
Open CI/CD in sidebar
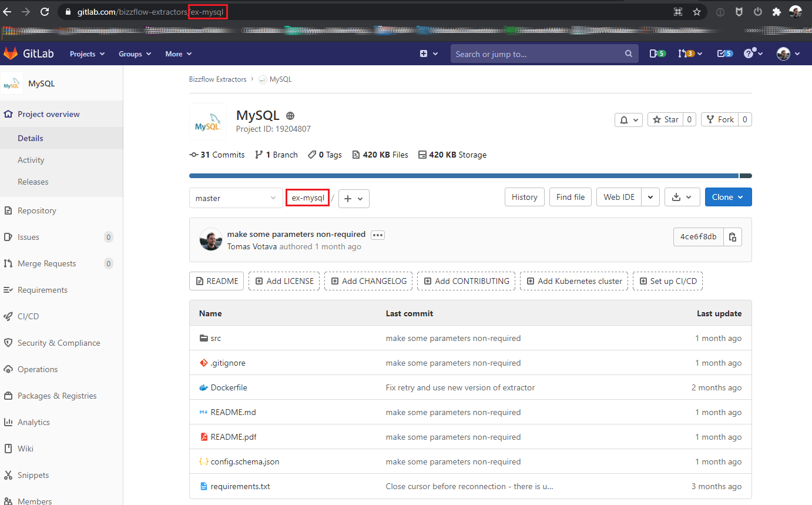(62, 316)
